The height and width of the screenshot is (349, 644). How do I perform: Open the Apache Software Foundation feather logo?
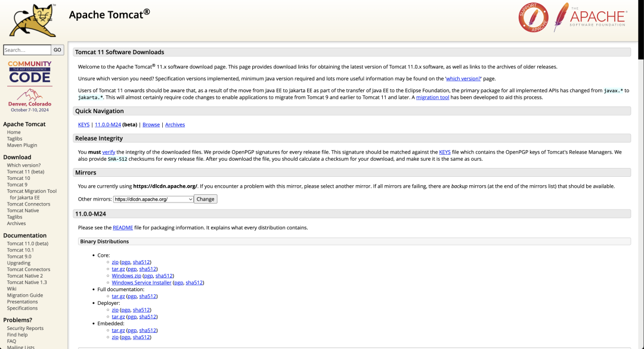pyautogui.click(x=590, y=17)
